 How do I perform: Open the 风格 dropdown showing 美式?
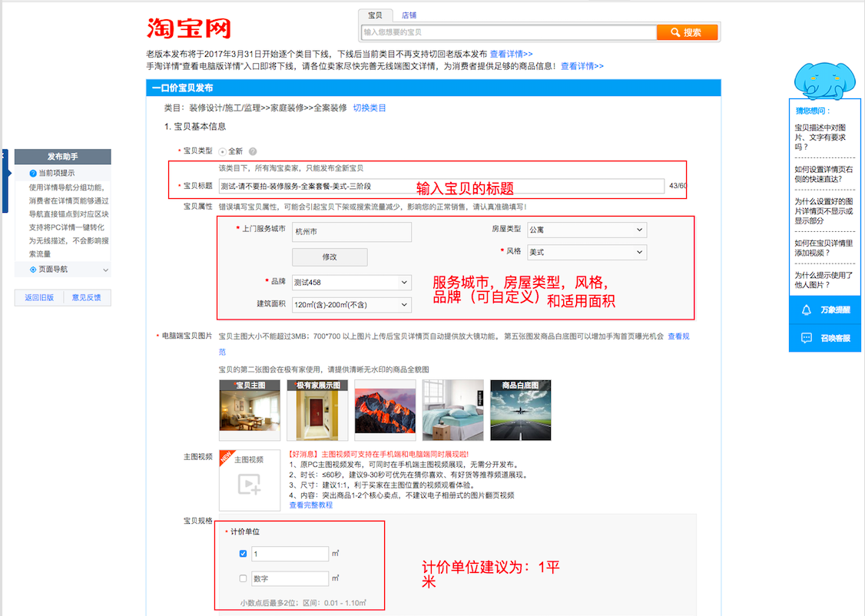(587, 252)
